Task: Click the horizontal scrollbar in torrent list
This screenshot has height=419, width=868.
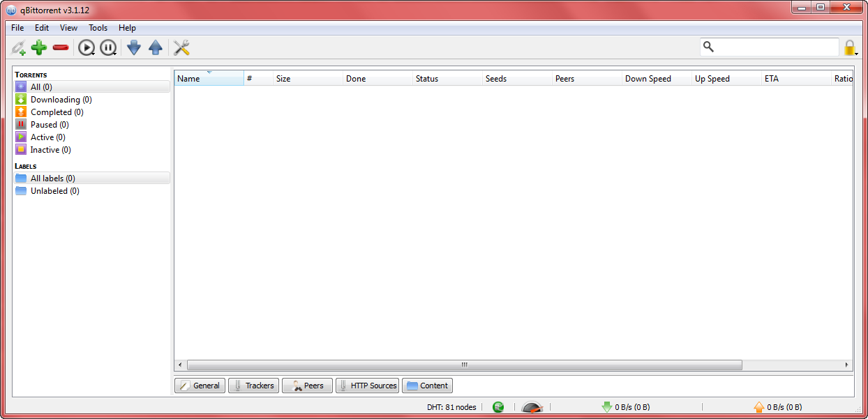Action: (x=465, y=365)
